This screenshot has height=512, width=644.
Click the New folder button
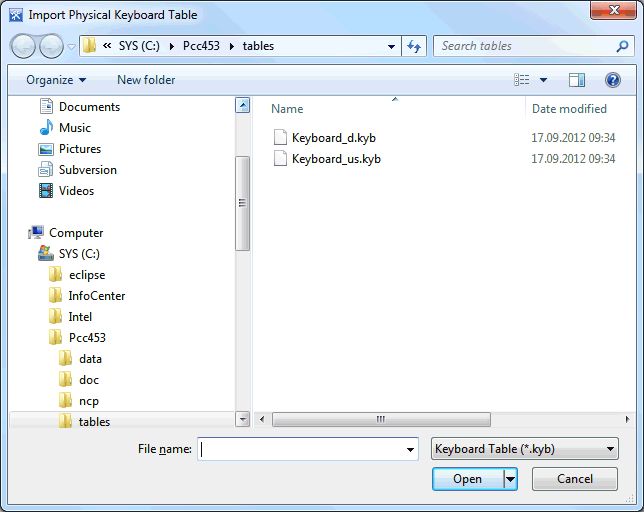coord(146,80)
